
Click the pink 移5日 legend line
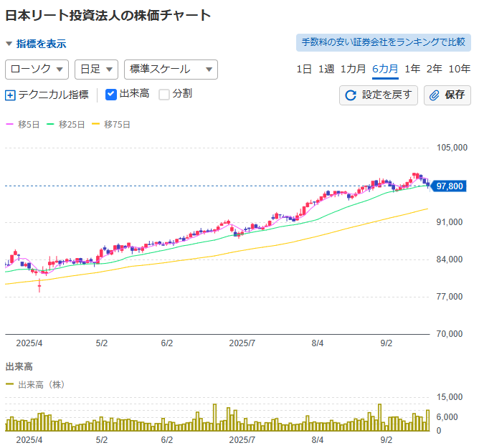coord(10,124)
